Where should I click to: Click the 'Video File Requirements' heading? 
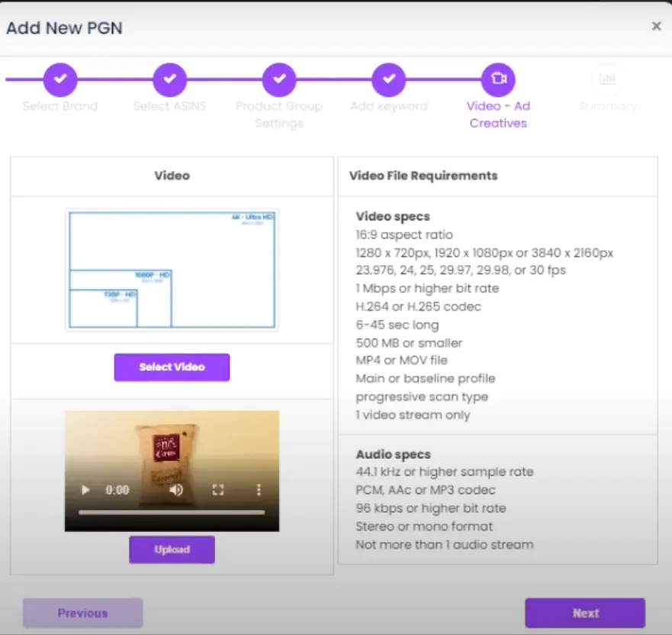pyautogui.click(x=423, y=175)
